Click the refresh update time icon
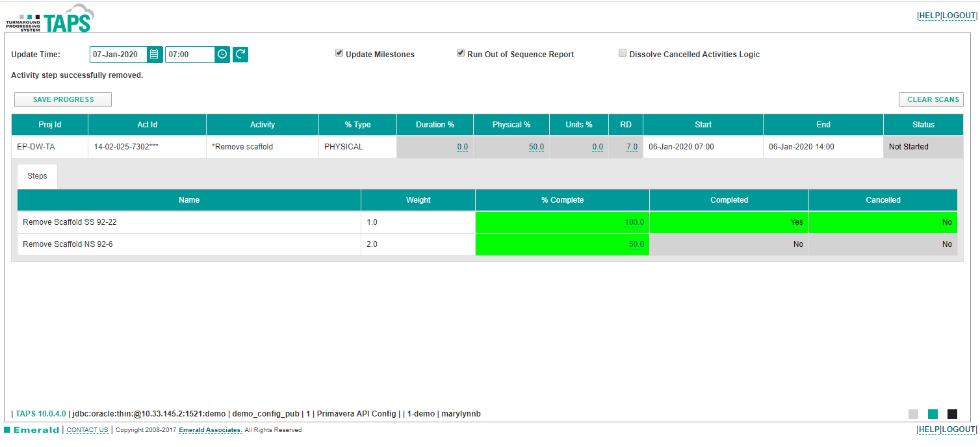 [240, 55]
